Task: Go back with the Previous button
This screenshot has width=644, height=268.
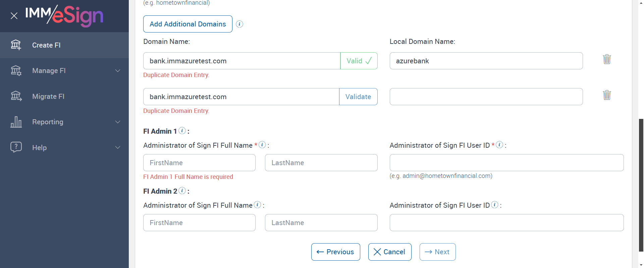Action: coord(335,252)
